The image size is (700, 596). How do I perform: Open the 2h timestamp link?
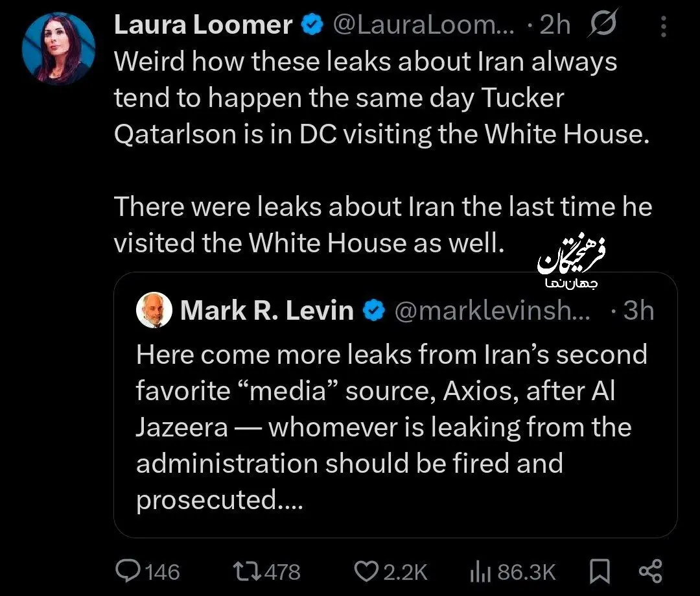(x=555, y=25)
